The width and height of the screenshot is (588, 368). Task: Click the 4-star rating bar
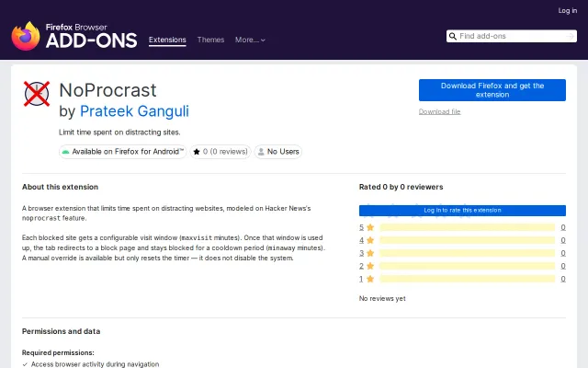tap(467, 240)
